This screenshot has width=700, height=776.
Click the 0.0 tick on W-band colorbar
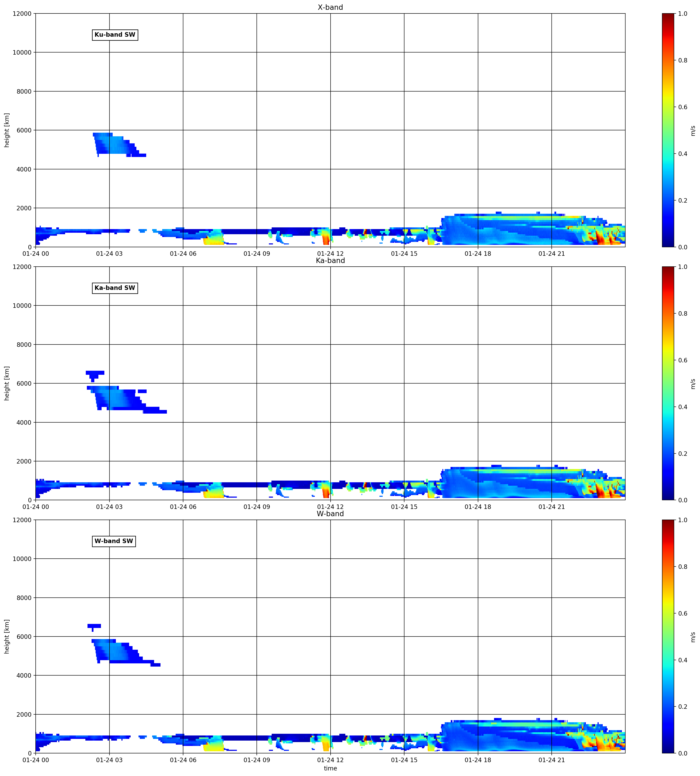[683, 753]
